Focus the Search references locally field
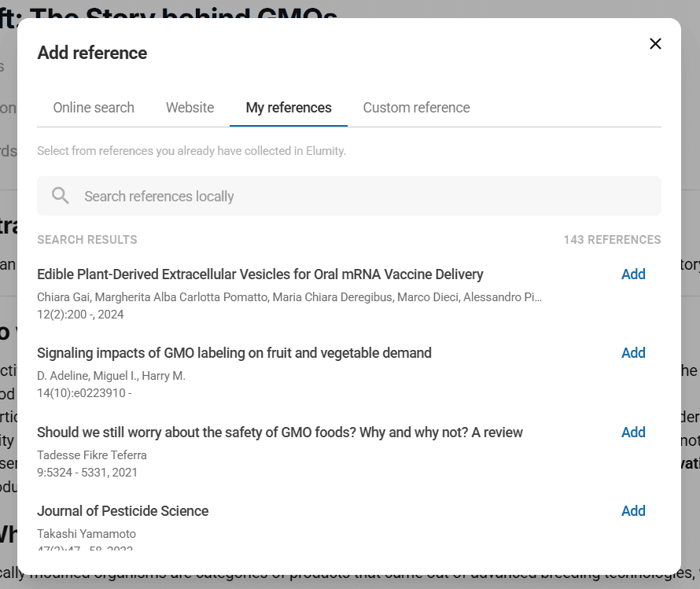The height and width of the screenshot is (589, 700). click(362, 196)
